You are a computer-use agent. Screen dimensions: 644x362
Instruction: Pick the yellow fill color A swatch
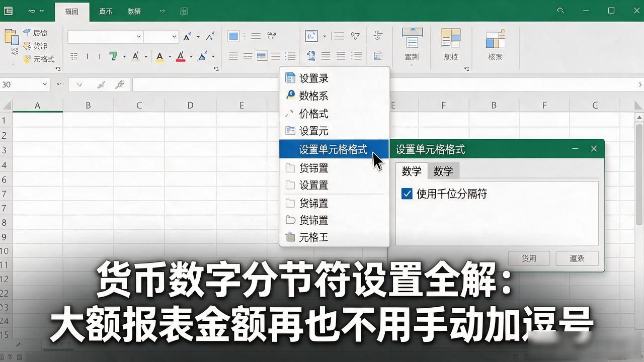point(160,56)
